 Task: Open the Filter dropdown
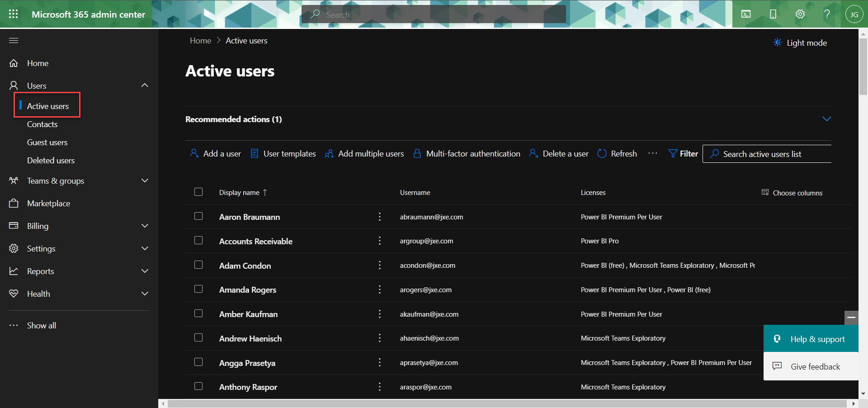[683, 154]
